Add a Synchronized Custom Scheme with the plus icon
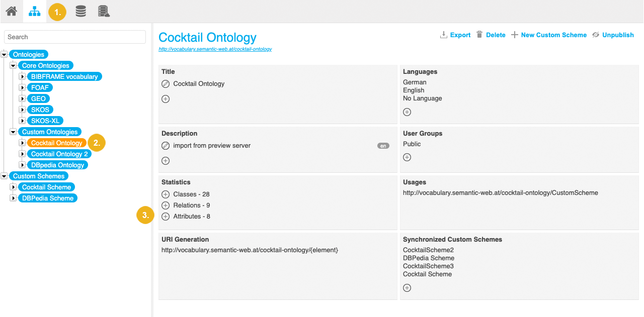Screen dimensions: 644x317 (x=407, y=288)
